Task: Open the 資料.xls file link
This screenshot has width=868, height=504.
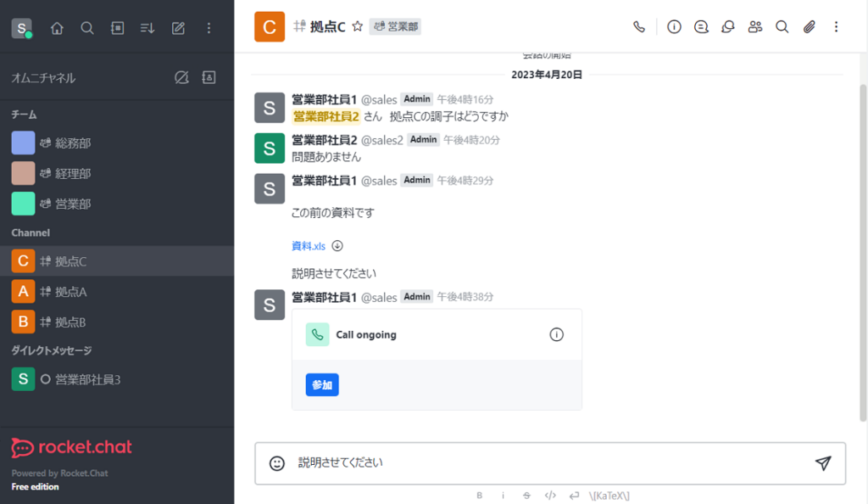Action: pyautogui.click(x=309, y=246)
